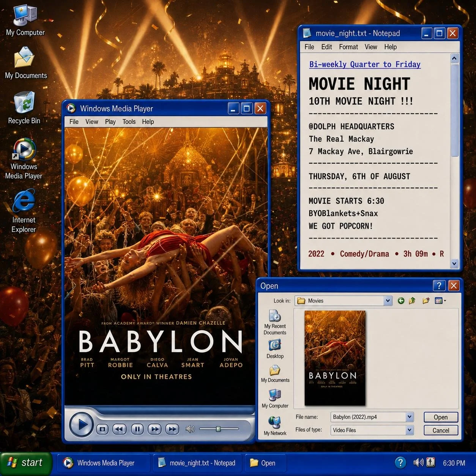Skip to next track in Media Player
Viewport: 476px width, 476px height.
coord(172,429)
